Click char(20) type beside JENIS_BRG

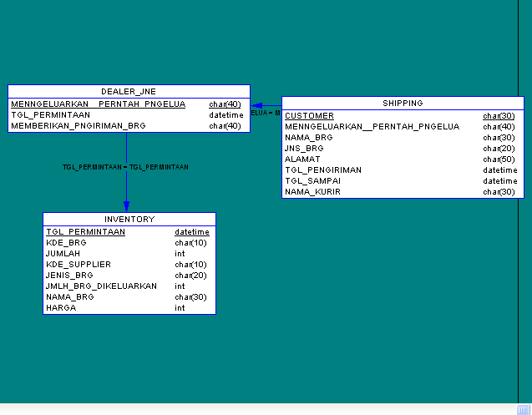(x=190, y=276)
